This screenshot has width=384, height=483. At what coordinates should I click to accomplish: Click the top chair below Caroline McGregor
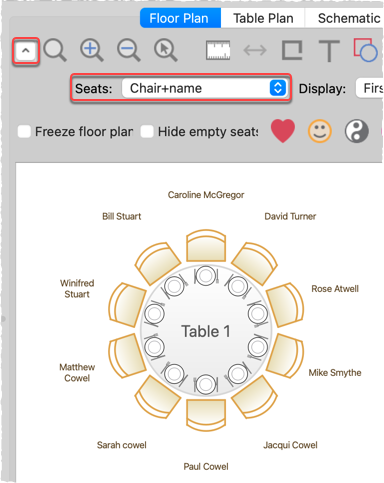tap(206, 245)
